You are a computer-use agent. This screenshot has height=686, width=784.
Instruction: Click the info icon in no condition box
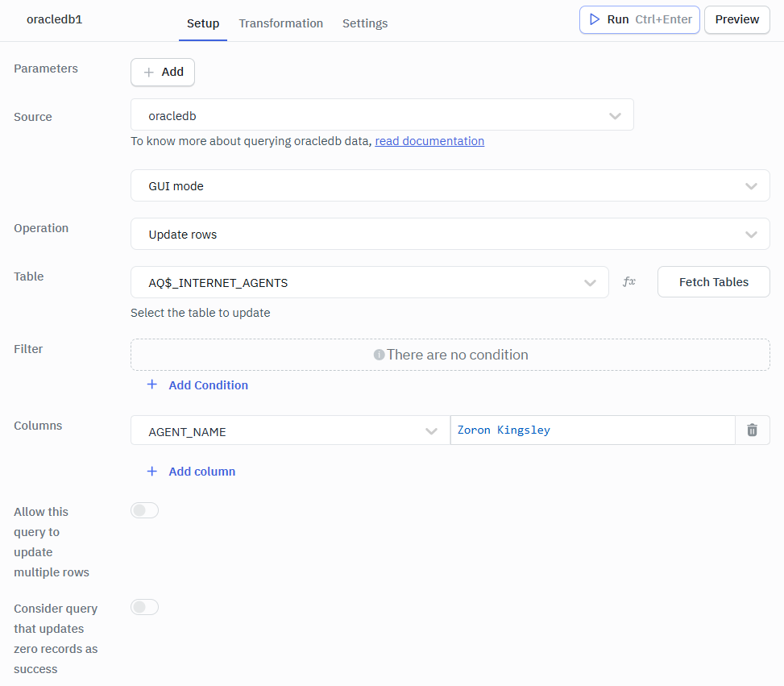click(x=379, y=355)
